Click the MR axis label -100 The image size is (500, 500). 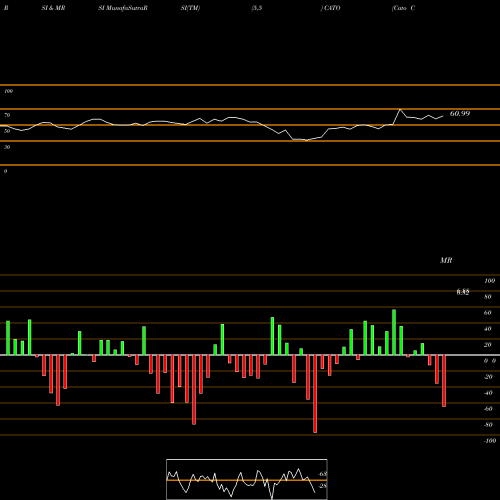coord(490,441)
